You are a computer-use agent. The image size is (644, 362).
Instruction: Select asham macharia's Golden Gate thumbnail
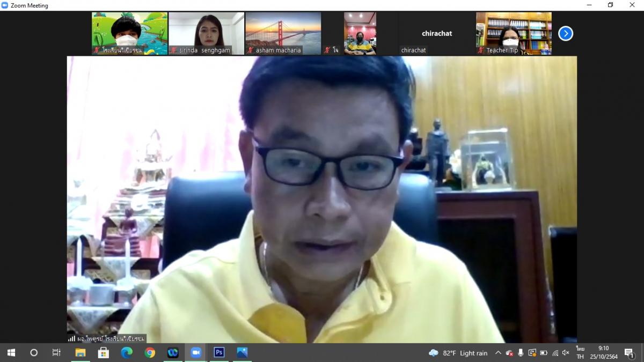click(x=283, y=33)
